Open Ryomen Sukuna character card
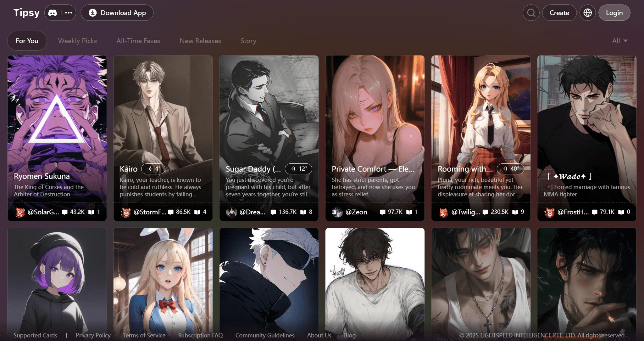The width and height of the screenshot is (644, 341). pos(57,126)
